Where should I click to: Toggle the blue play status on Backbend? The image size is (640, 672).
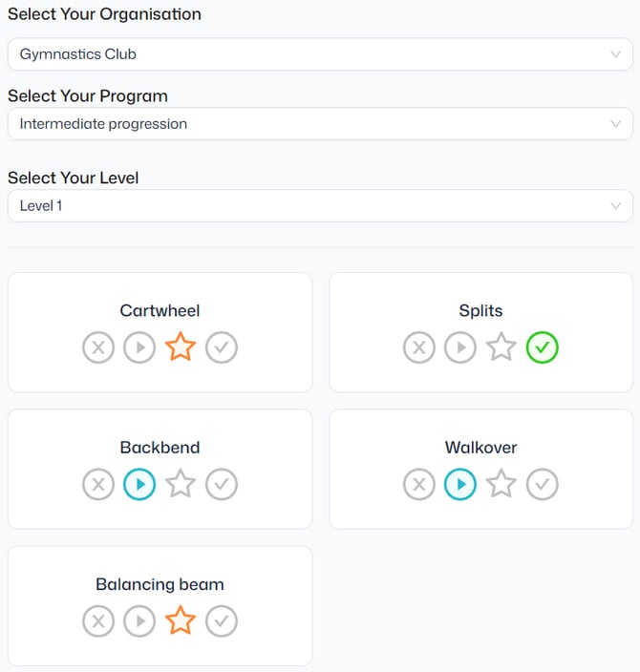[x=139, y=484]
